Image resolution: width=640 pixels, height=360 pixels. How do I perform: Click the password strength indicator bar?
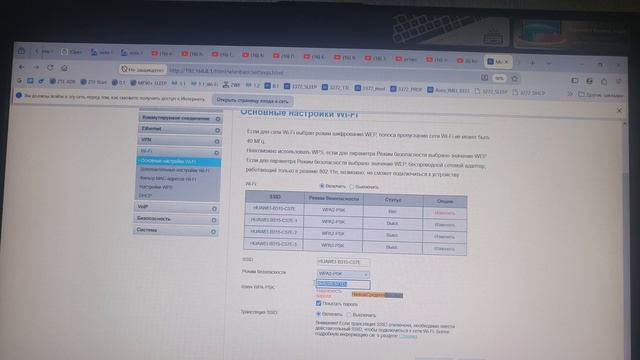coord(377,295)
